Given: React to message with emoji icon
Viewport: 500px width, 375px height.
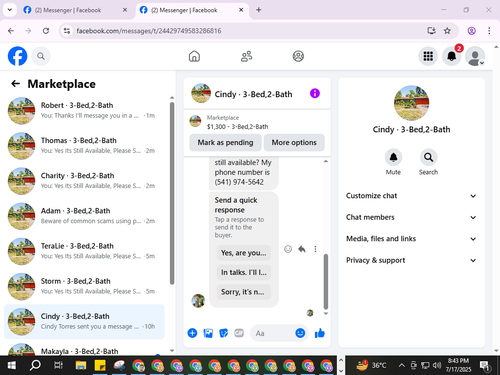Looking at the screenshot, I should click(288, 249).
